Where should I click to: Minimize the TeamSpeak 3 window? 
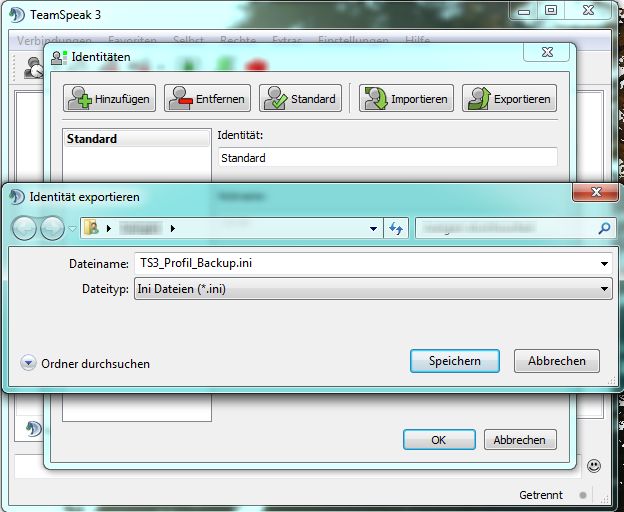(x=523, y=11)
